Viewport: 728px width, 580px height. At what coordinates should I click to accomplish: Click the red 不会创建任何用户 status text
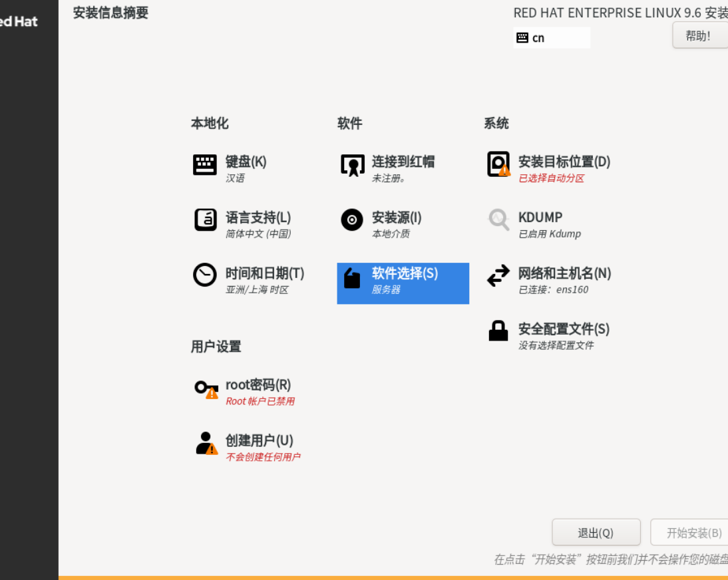(x=263, y=457)
